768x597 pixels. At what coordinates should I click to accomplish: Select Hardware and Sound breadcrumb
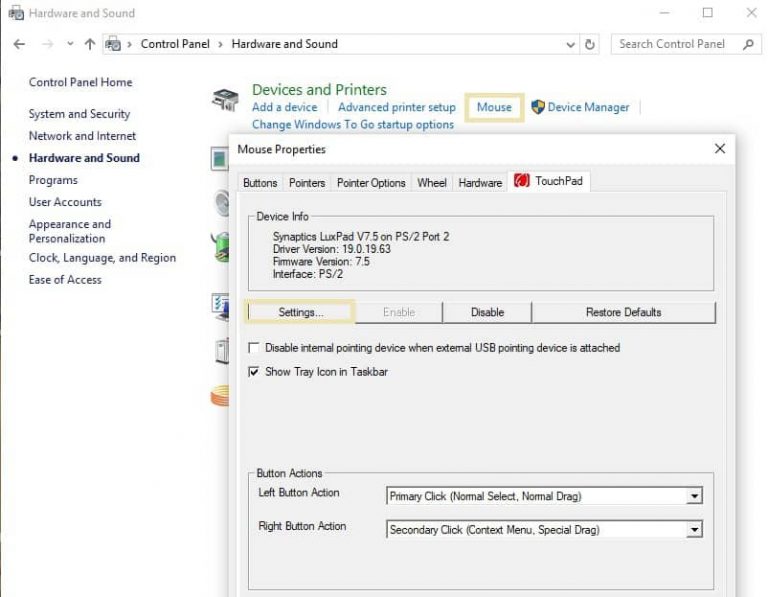click(x=285, y=44)
